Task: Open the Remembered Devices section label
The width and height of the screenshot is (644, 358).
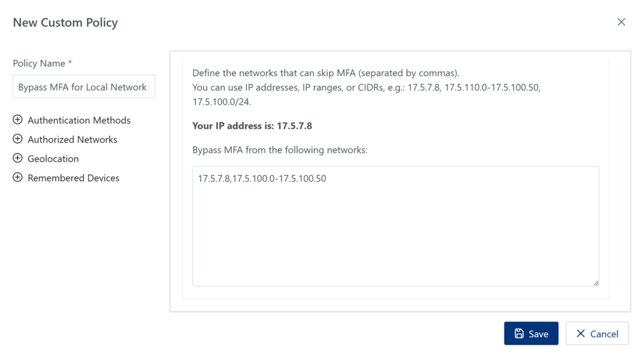Action: [74, 178]
